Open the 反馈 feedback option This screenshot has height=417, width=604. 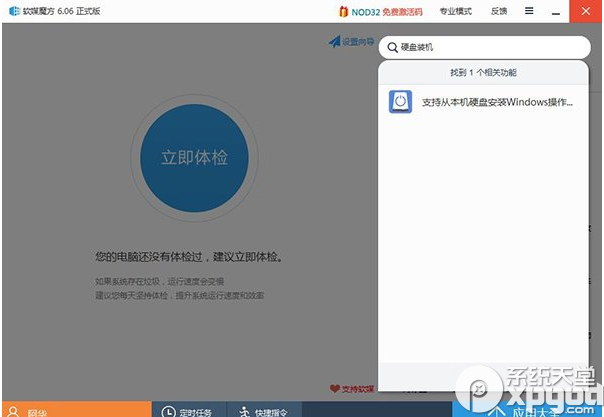pyautogui.click(x=499, y=12)
